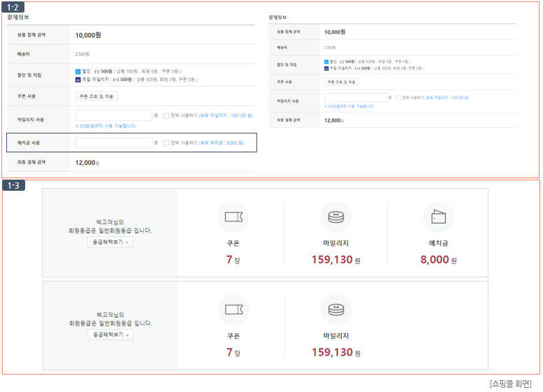Click the 쿠폰 조회 및 적용 button in the right panel
Viewport: 543px width, 392px height.
(x=341, y=82)
